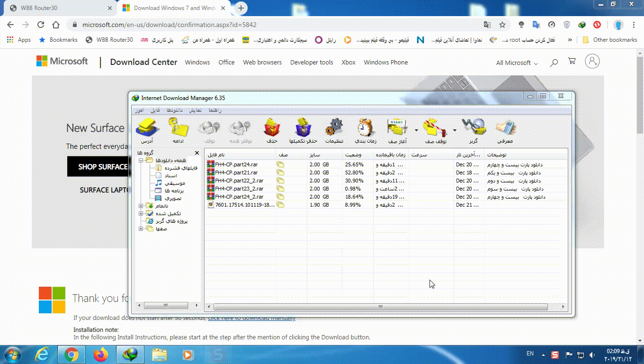
Task: Click Chrome home button
Action: pyautogui.click(x=56, y=25)
